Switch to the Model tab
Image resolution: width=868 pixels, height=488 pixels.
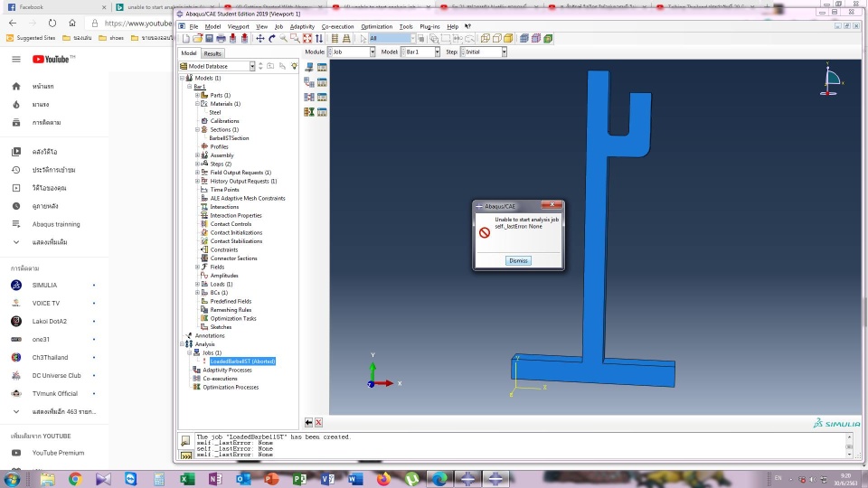tap(189, 53)
